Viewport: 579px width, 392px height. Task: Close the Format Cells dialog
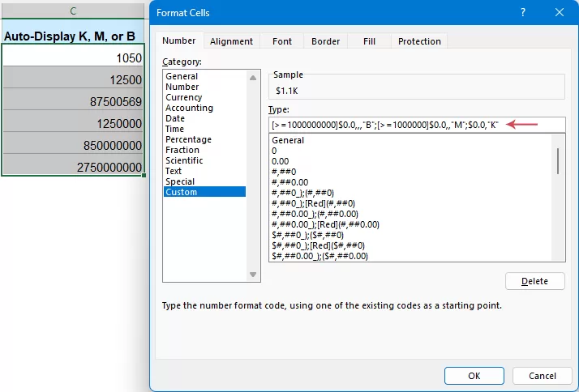tap(560, 12)
